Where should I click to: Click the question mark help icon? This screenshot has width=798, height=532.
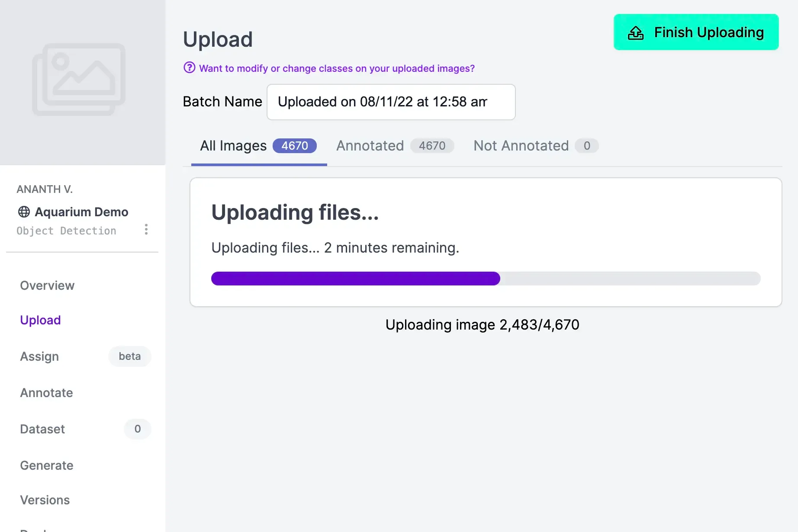coord(190,67)
